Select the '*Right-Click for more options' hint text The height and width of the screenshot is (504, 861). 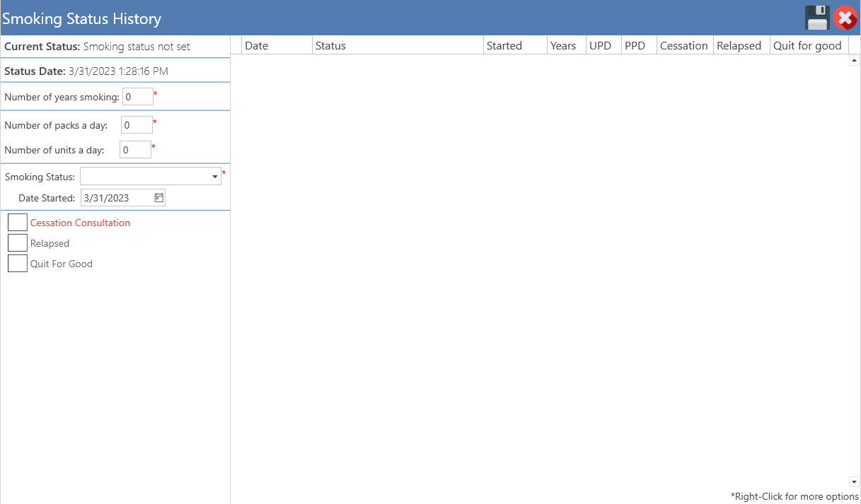pyautogui.click(x=794, y=496)
